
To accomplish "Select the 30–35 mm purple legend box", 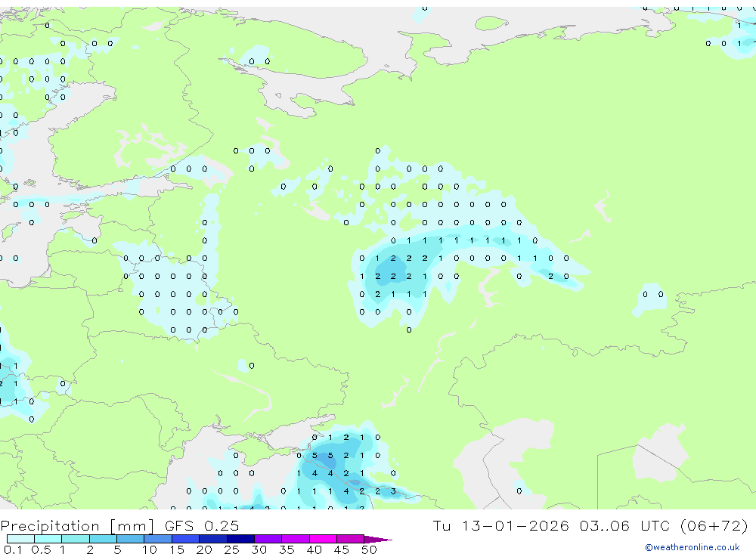I will coord(268,539).
